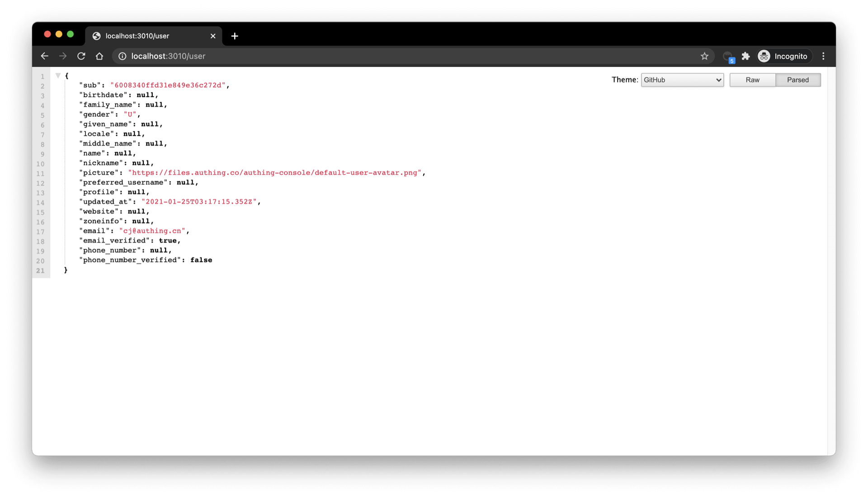Switch to Raw JSON view

[752, 80]
